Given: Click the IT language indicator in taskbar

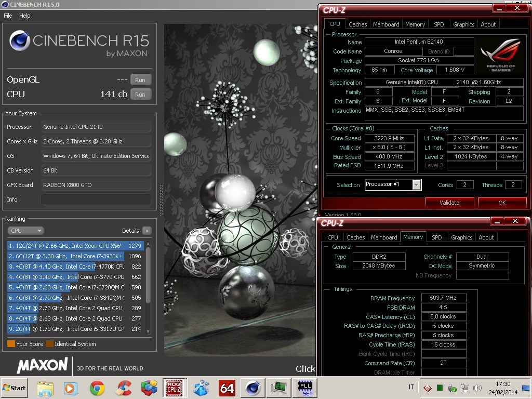Looking at the screenshot, I should point(411,387).
